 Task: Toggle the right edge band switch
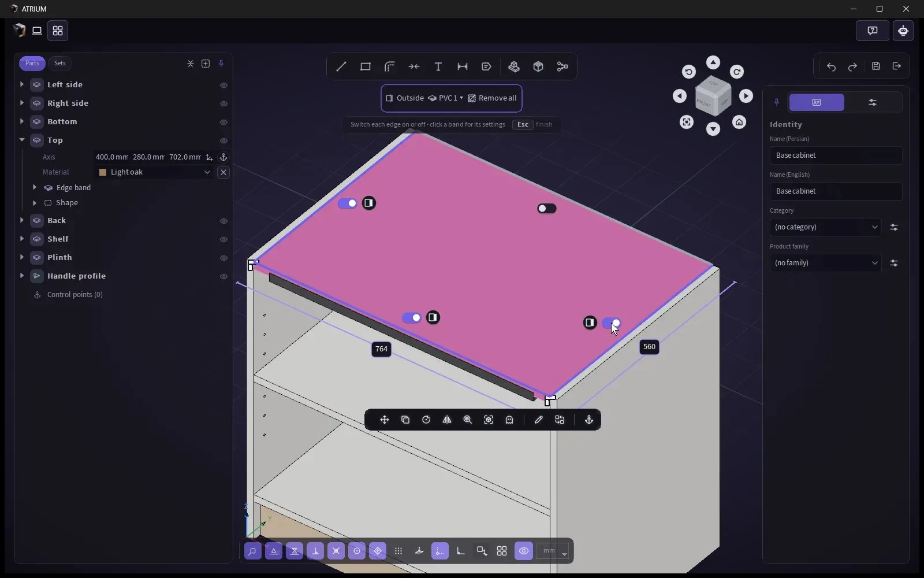click(612, 323)
